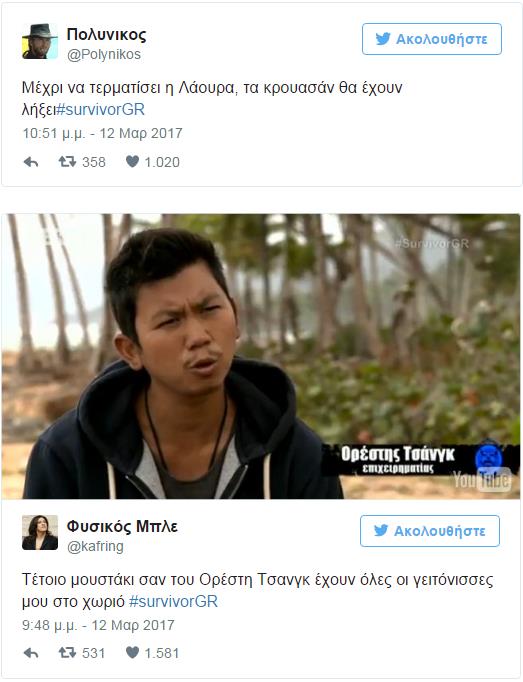Click Twitter bird in first Ακολουθήστε button
Viewport: 523px width, 682px height.
(x=383, y=39)
